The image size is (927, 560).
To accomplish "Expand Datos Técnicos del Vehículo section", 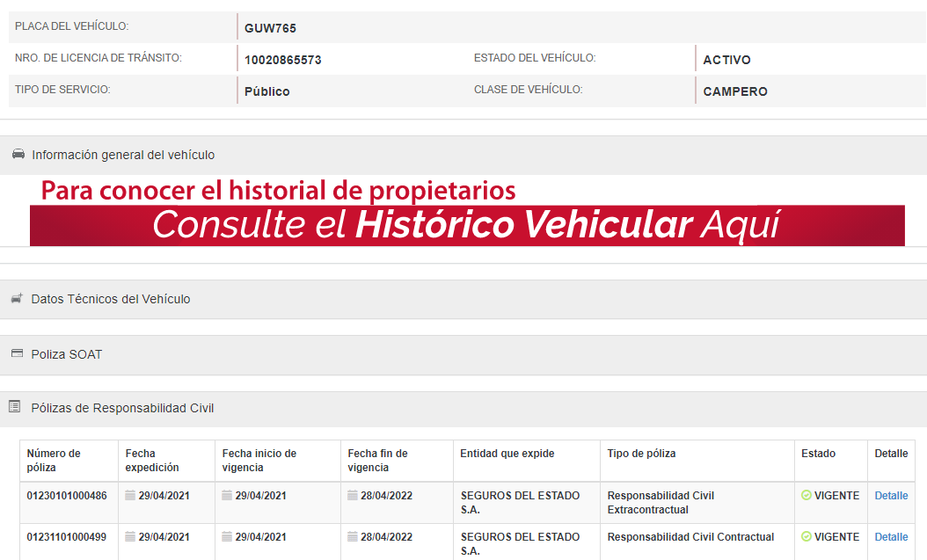I will [111, 299].
